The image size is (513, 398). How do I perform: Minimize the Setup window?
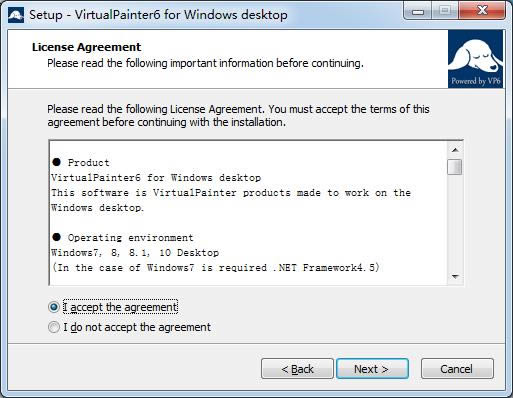[x=418, y=11]
